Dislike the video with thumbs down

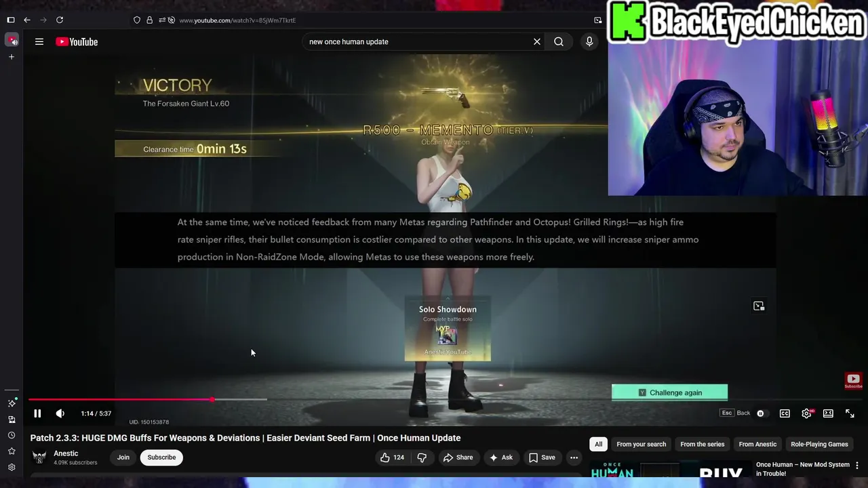coord(422,457)
